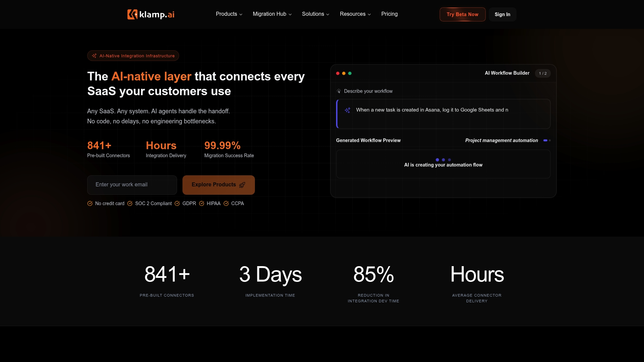Click the Project management automation label
The width and height of the screenshot is (644, 362).
[x=501, y=140]
